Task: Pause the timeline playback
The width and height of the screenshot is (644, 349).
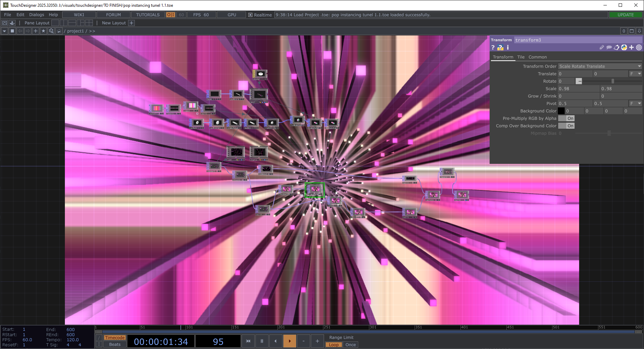Action: point(262,341)
